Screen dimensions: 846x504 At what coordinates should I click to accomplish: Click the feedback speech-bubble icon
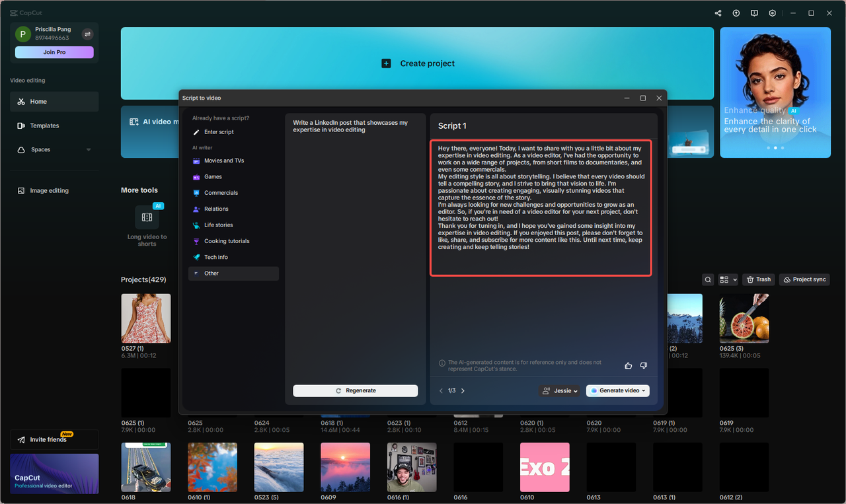pyautogui.click(x=754, y=13)
